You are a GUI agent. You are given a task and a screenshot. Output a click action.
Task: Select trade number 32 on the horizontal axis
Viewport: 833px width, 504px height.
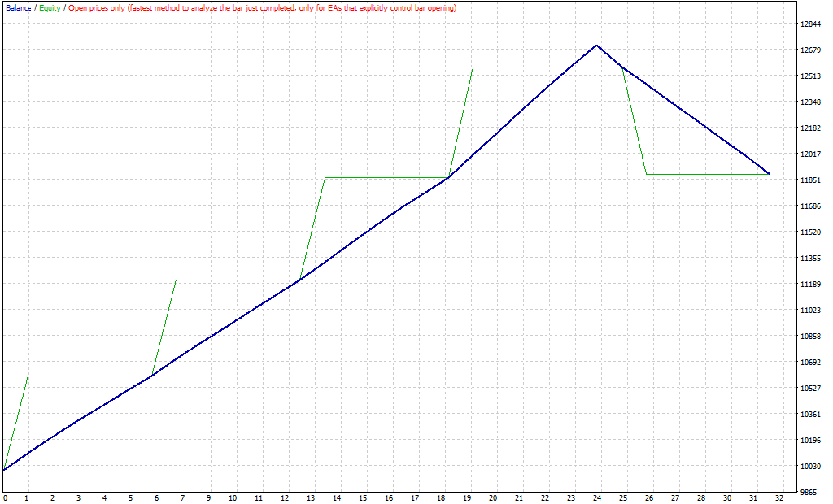(778, 497)
